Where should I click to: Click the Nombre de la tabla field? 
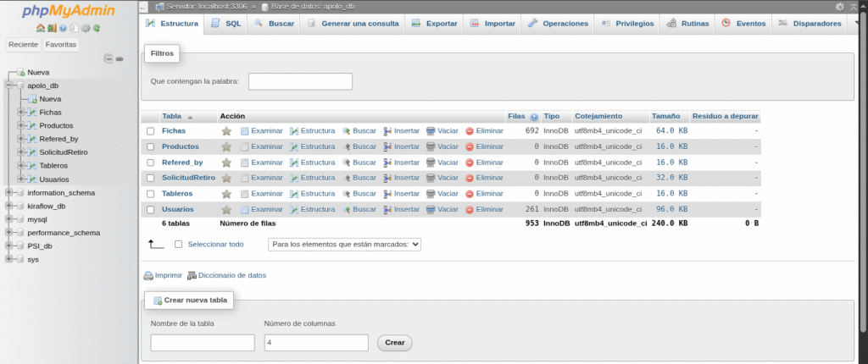coord(203,343)
